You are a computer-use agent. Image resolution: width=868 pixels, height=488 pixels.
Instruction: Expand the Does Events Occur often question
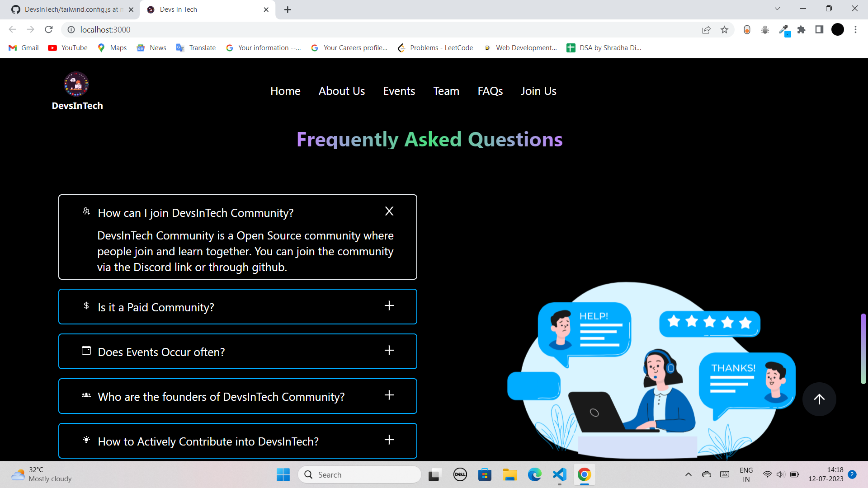pos(389,351)
